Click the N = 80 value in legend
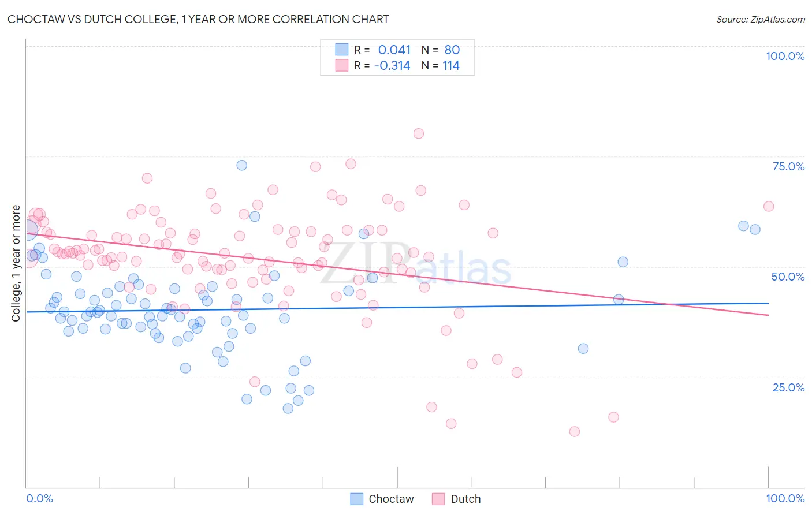The width and height of the screenshot is (812, 515). point(441,50)
